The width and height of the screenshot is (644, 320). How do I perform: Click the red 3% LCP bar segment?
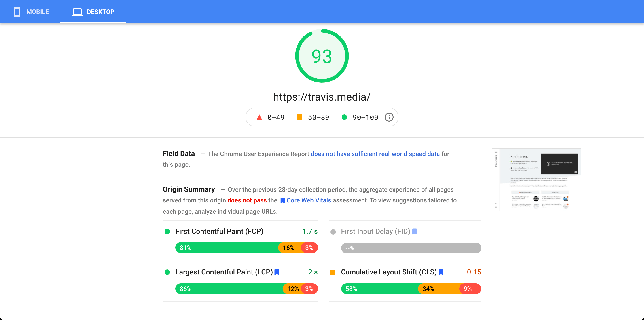[309, 289]
